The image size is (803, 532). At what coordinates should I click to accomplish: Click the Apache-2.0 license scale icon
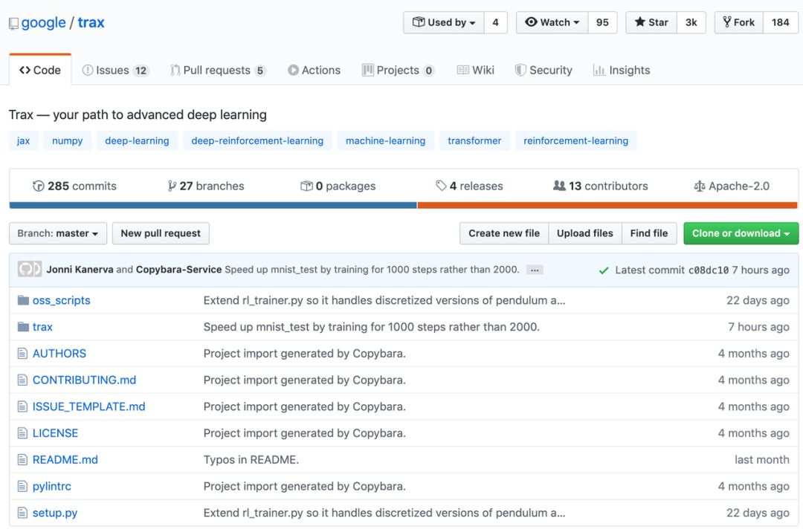(x=699, y=186)
